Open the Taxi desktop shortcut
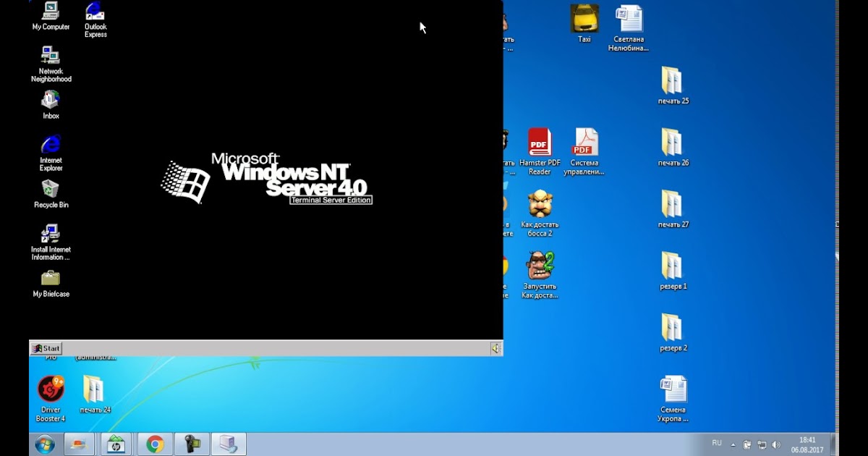 click(584, 23)
